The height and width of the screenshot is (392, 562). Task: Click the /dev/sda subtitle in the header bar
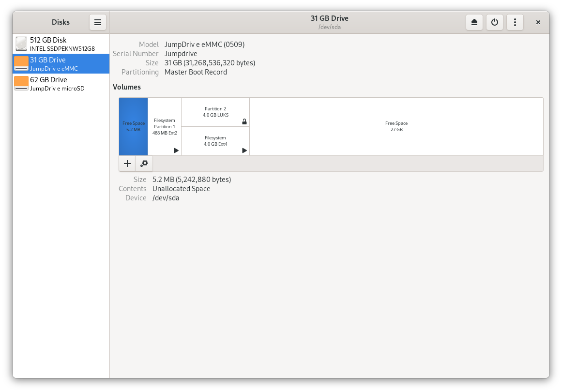click(x=329, y=27)
